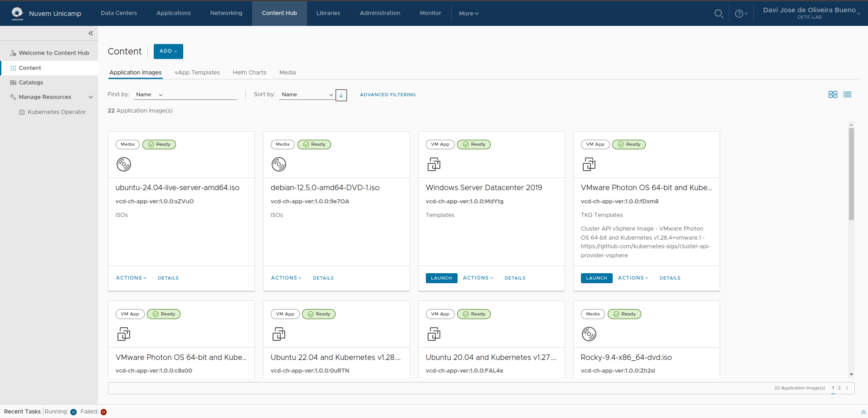The height and width of the screenshot is (418, 868).
Task: Open the Sort by Name dropdown
Action: tap(307, 94)
